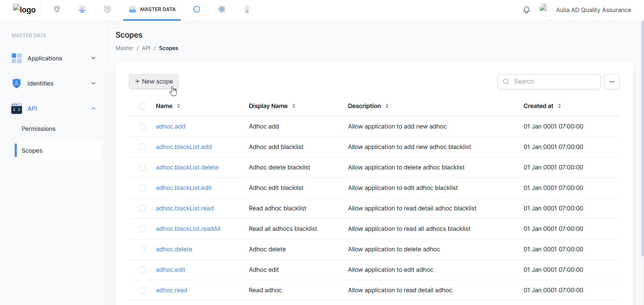Click the Identities shield icon in sidebar
This screenshot has height=305, width=644.
pos(16,83)
